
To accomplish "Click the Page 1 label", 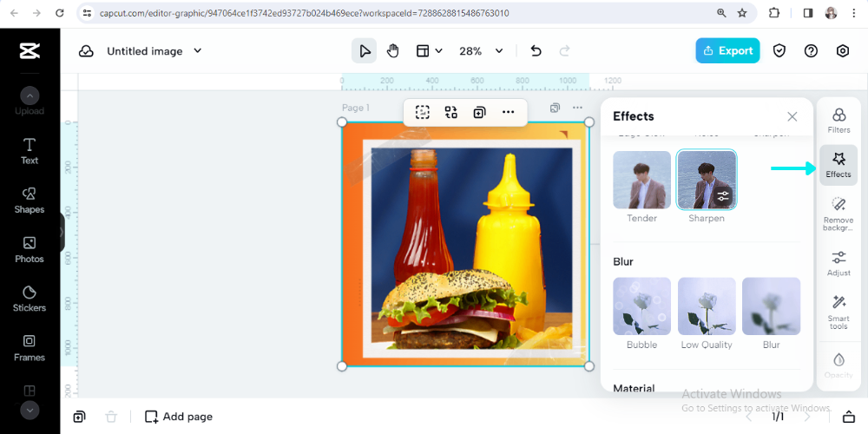I will (x=355, y=108).
